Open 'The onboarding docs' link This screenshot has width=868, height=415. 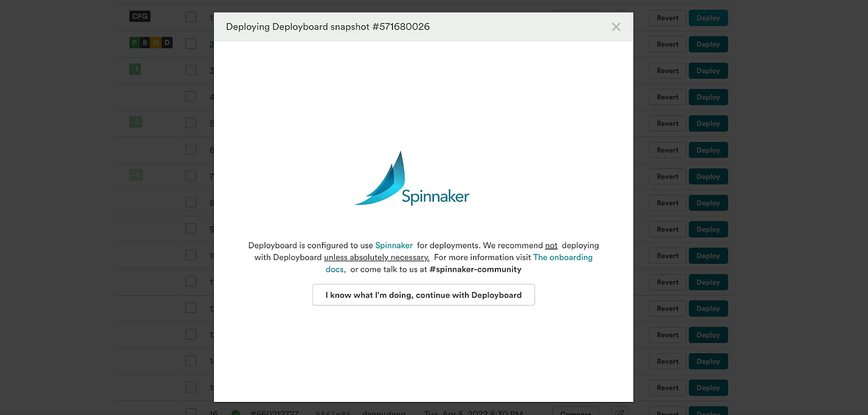click(459, 263)
